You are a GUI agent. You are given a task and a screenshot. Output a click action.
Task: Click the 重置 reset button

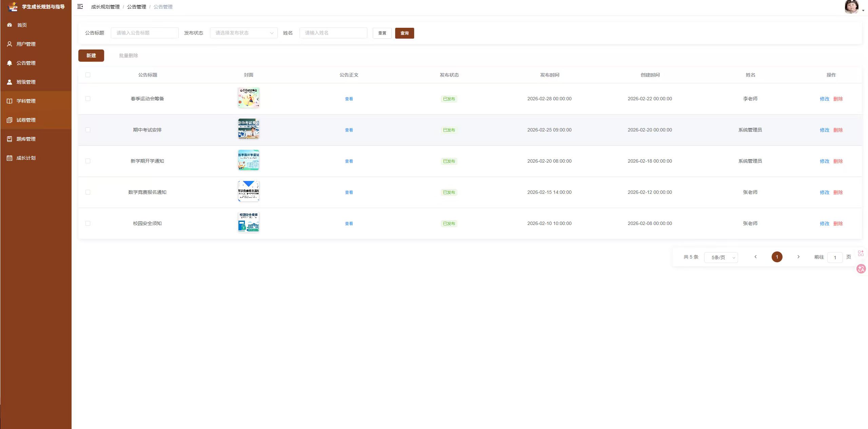382,33
